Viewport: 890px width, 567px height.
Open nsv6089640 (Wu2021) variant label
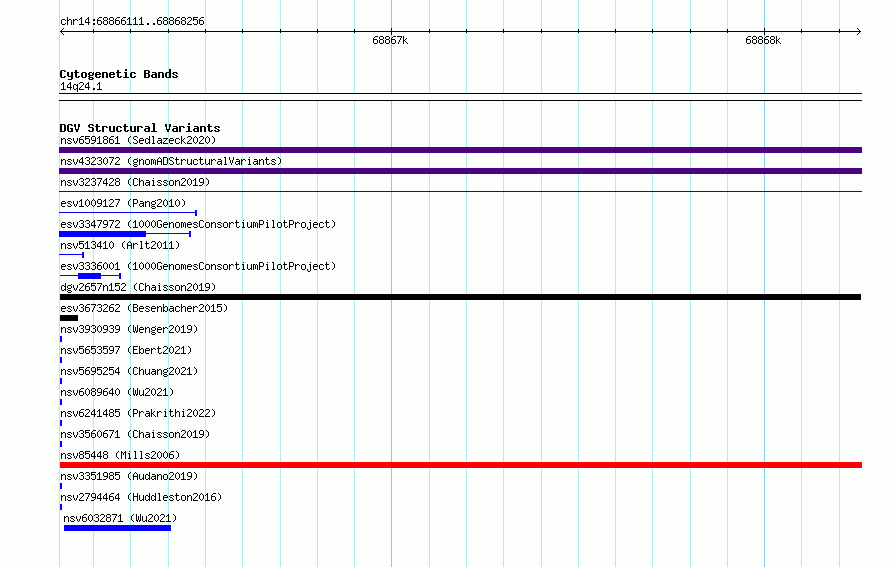click(x=117, y=392)
